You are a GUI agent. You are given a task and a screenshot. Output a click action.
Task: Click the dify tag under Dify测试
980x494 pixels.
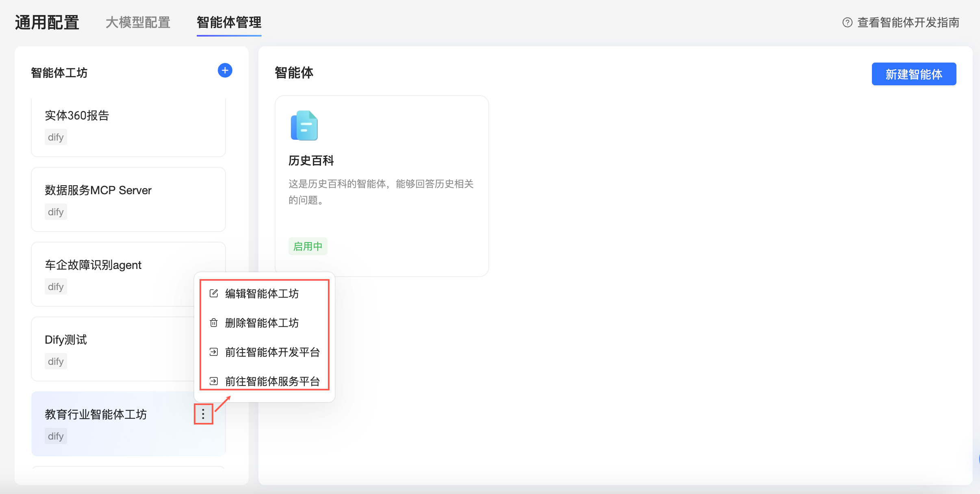56,362
